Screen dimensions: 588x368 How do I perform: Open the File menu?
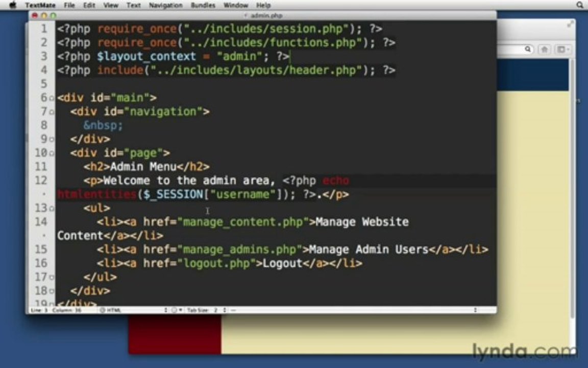tap(69, 5)
